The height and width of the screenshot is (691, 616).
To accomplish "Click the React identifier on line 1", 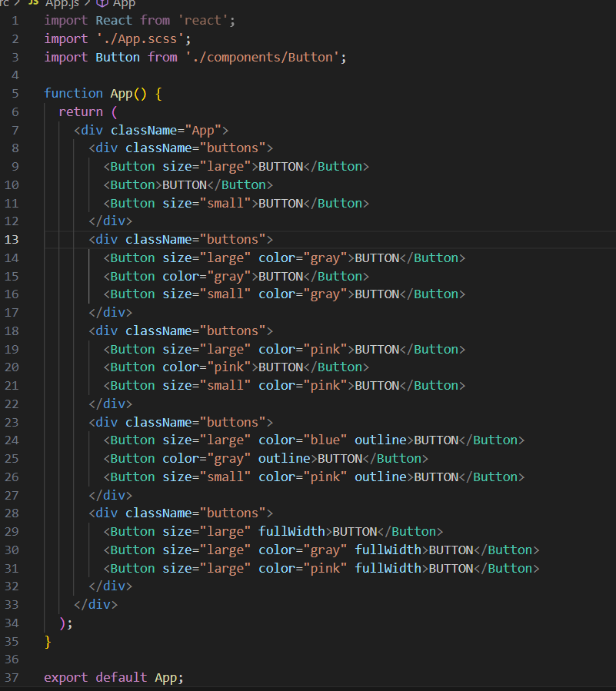I will [x=114, y=20].
